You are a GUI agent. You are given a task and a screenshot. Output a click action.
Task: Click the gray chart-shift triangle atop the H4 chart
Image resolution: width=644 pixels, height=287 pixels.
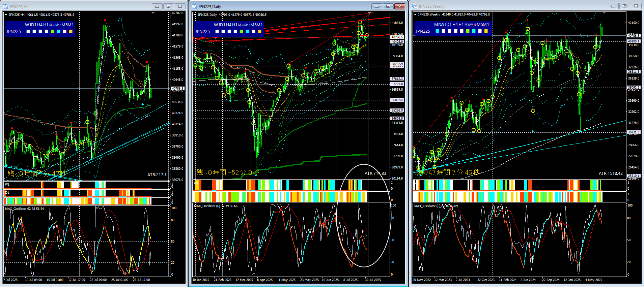(x=153, y=13)
